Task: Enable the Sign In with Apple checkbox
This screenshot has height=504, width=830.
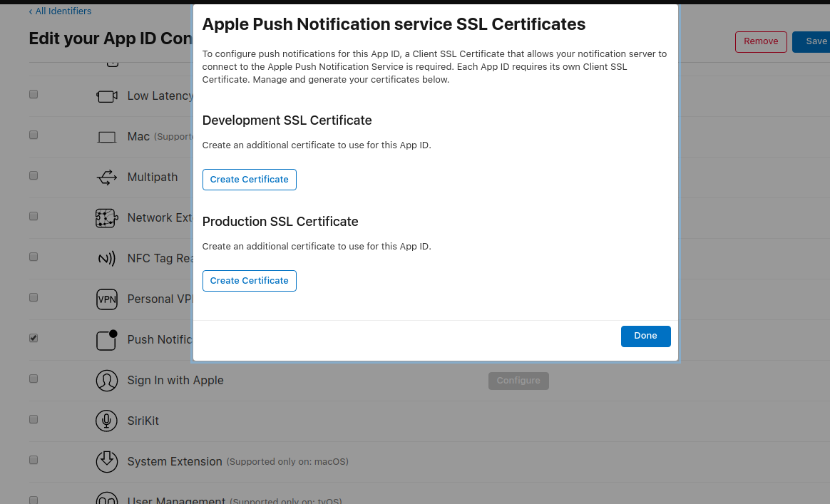Action: 34,379
